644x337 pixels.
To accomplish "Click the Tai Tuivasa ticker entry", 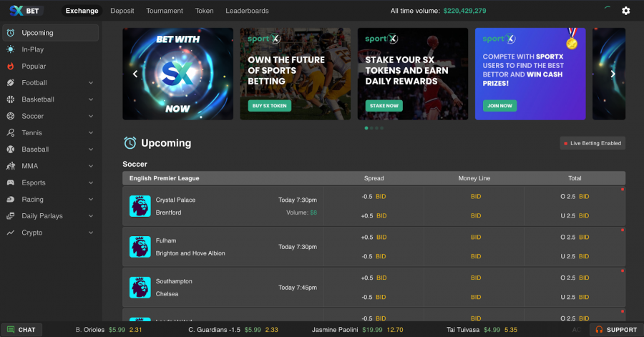I will pyautogui.click(x=482, y=330).
